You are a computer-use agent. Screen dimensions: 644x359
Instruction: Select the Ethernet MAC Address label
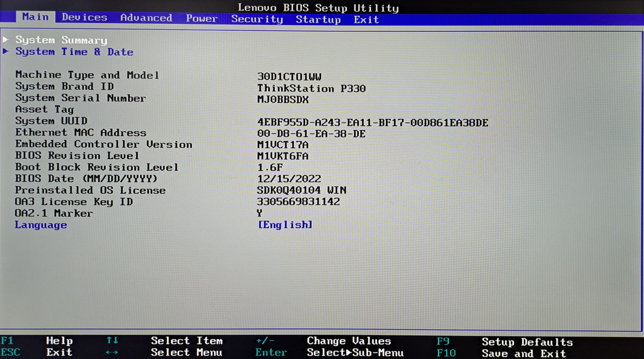(81, 132)
